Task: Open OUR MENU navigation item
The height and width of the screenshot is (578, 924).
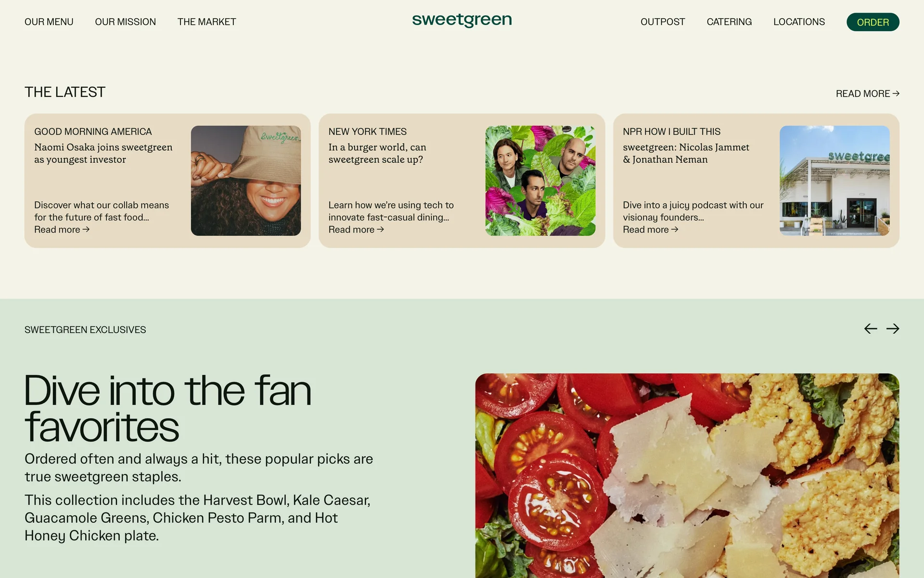Action: click(49, 22)
